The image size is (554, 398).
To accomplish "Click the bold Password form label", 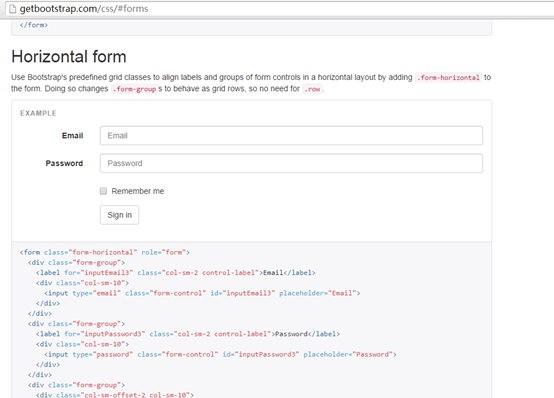I will pyautogui.click(x=64, y=163).
